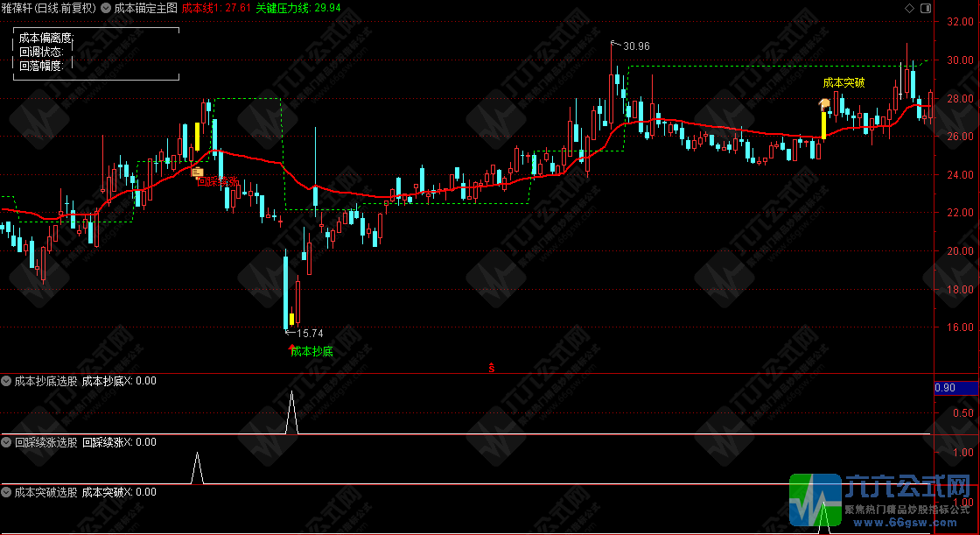Click the orange 回踩续涨 note icon on chart
The height and width of the screenshot is (535, 980).
click(x=198, y=173)
